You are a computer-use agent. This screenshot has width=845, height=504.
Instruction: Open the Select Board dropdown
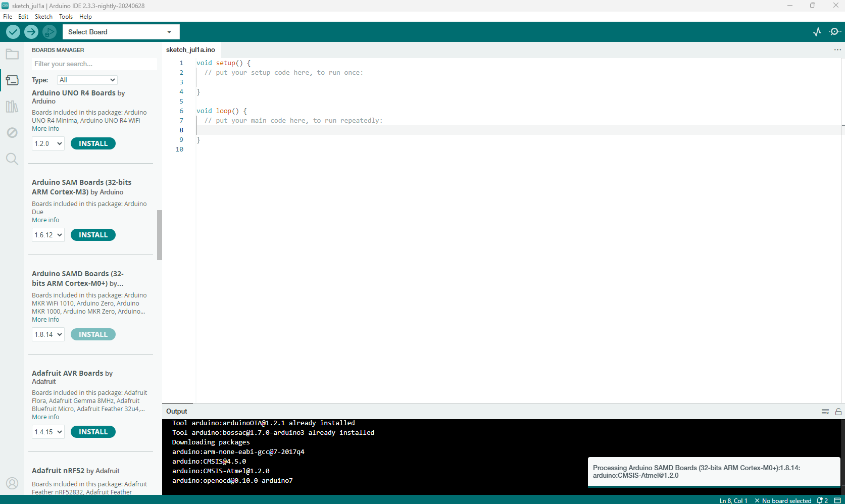coord(121,32)
